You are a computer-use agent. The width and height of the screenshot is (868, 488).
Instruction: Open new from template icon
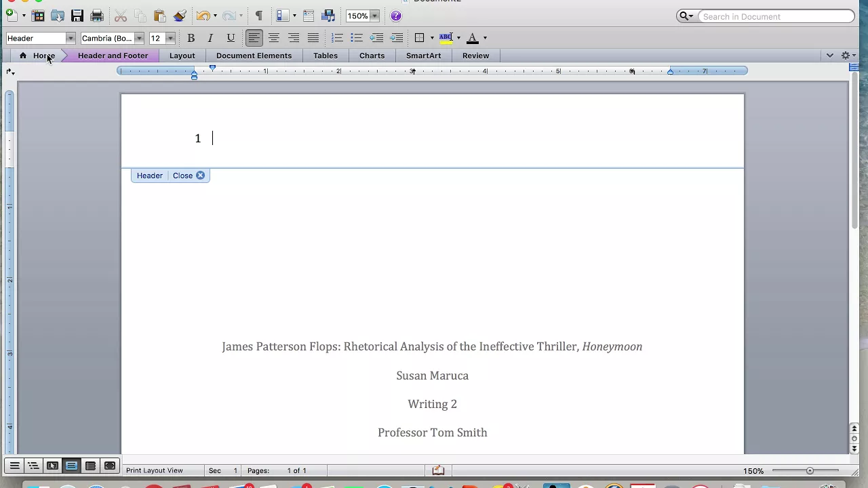point(39,16)
